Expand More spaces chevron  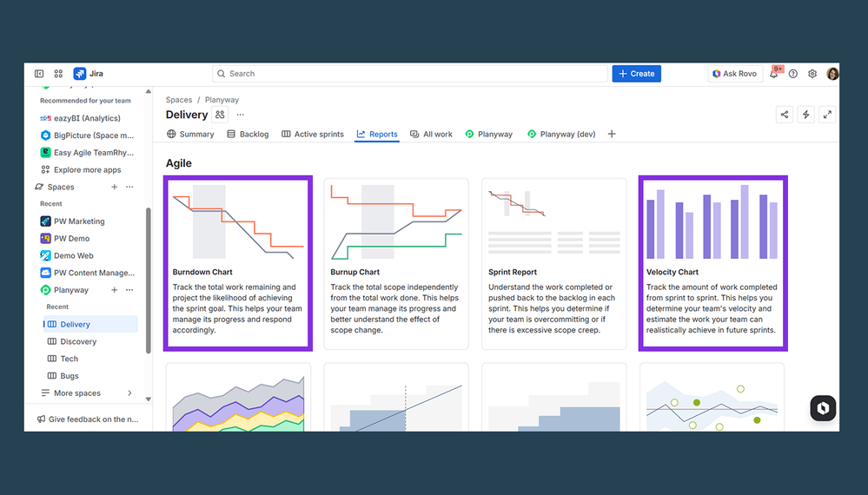coord(129,393)
